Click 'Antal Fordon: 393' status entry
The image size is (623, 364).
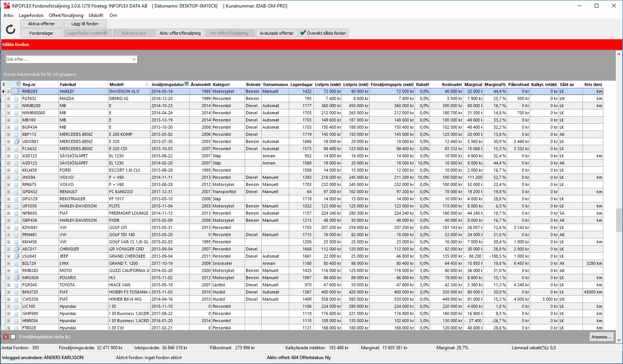[20, 348]
